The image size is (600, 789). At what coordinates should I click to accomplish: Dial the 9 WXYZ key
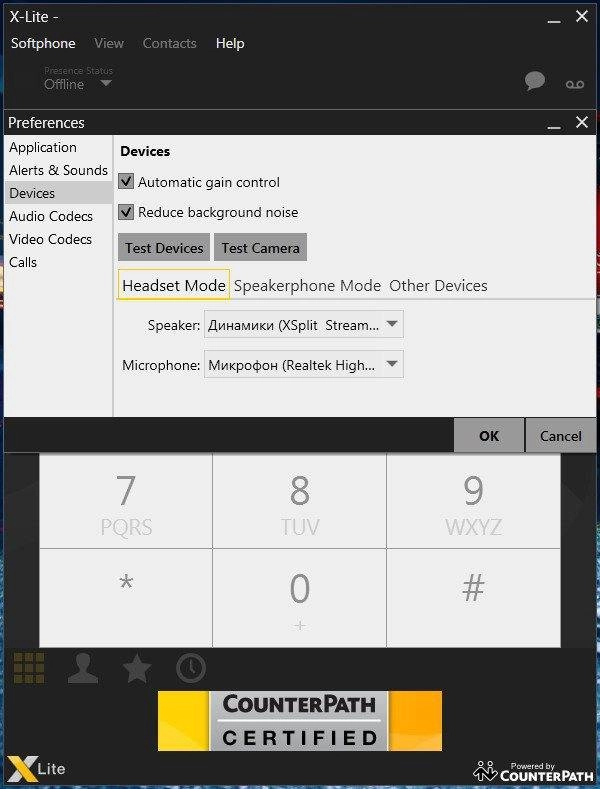click(x=474, y=501)
